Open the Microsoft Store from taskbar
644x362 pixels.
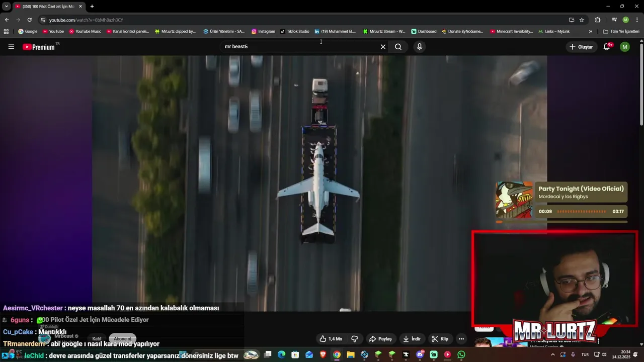coord(295,355)
